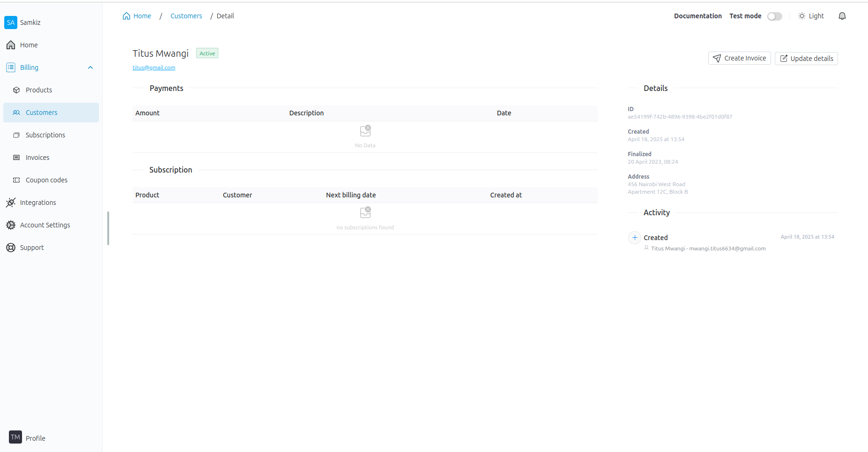Select Coupon codes in sidebar

click(x=46, y=180)
